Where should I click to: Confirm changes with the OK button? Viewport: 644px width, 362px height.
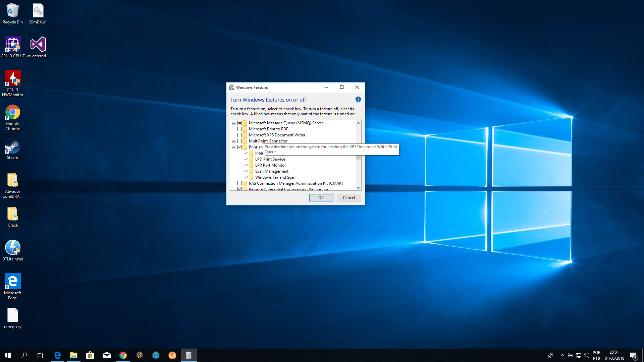point(321,198)
